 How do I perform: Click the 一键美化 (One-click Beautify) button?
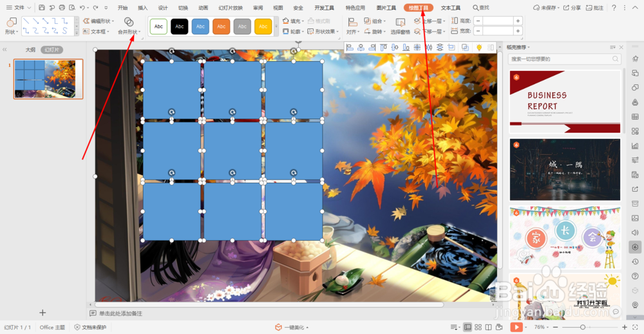click(291, 327)
